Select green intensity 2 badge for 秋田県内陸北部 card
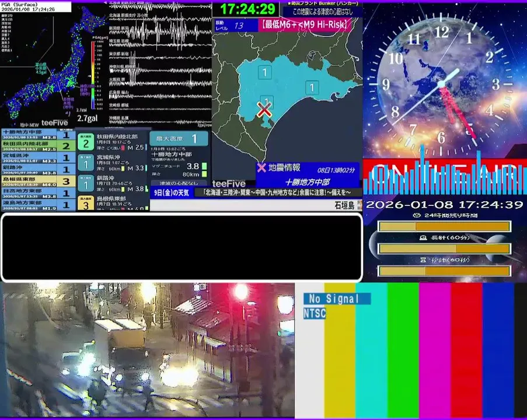Image resolution: width=527 pixels, height=420 pixels. click(x=86, y=142)
